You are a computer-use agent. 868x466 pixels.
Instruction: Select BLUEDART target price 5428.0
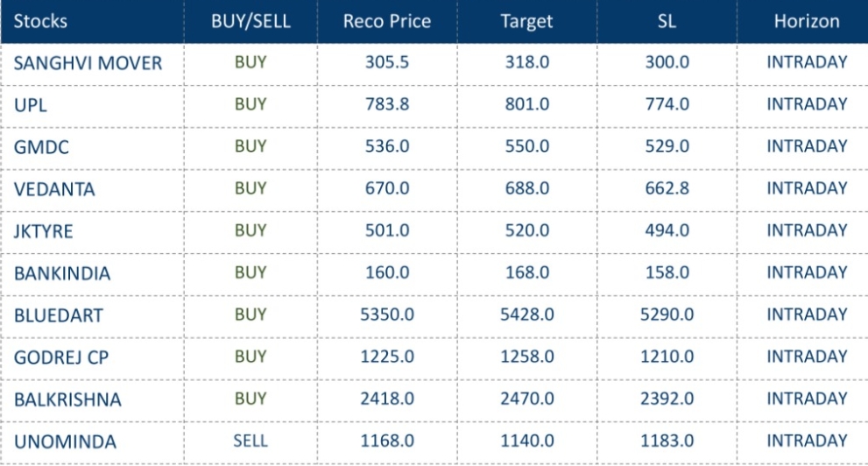click(x=526, y=314)
